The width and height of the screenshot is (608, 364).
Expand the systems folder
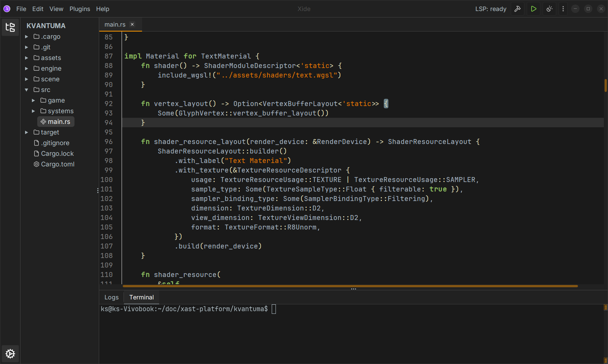33,111
